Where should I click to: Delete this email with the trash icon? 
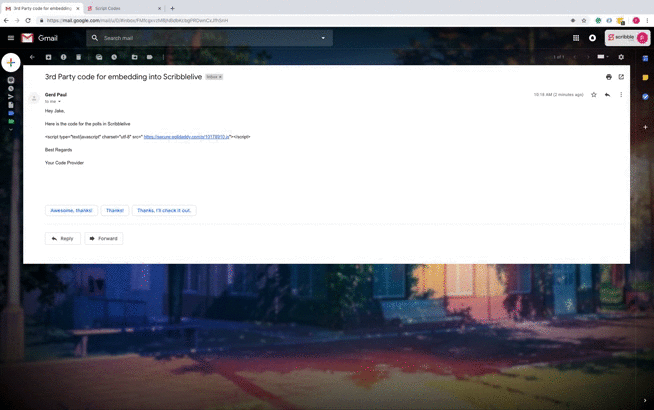click(x=78, y=57)
